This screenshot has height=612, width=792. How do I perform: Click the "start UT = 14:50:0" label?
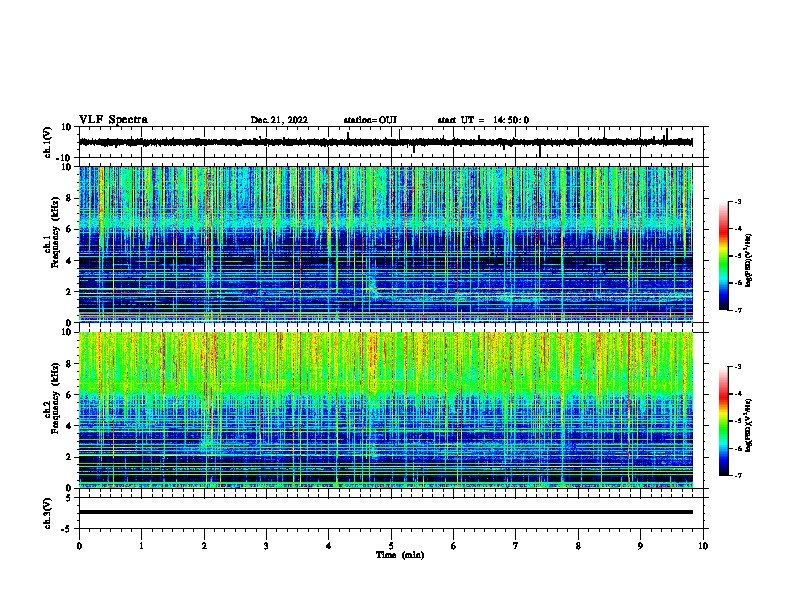483,120
